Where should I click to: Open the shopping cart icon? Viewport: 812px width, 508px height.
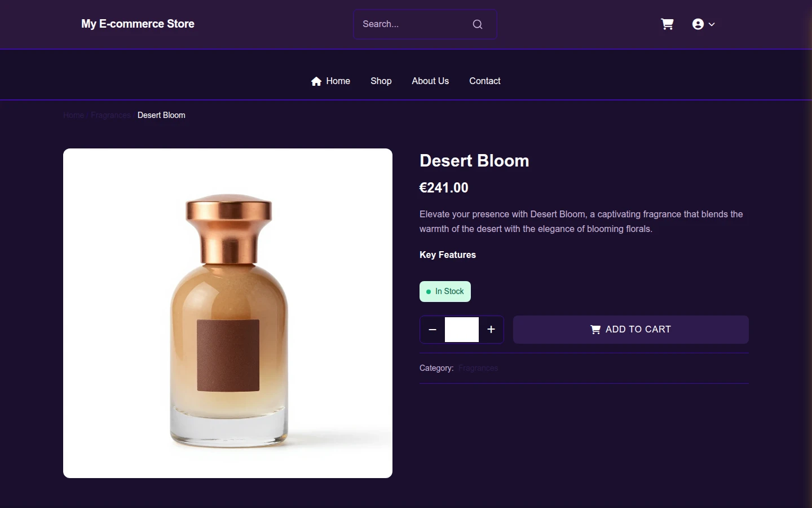(667, 24)
